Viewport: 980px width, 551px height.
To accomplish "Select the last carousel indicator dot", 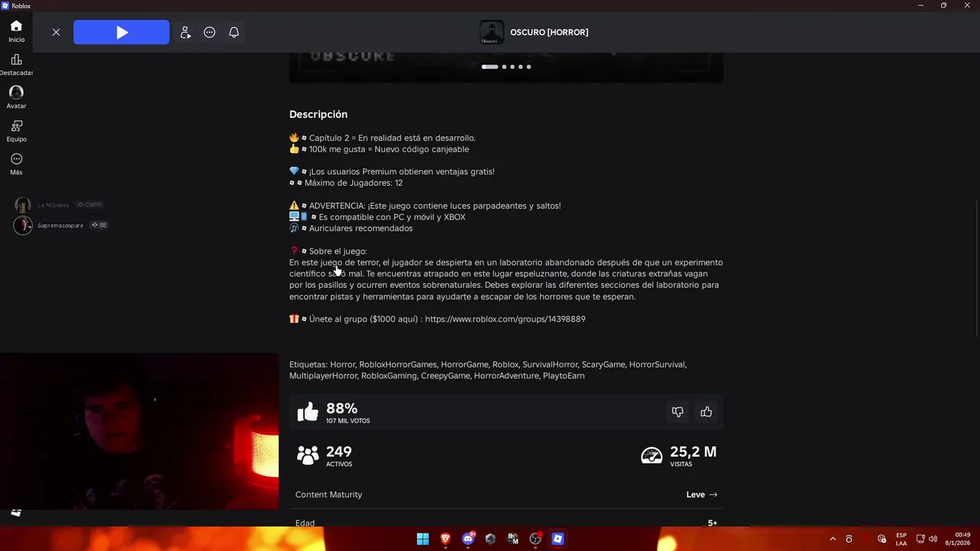I will click(x=528, y=67).
